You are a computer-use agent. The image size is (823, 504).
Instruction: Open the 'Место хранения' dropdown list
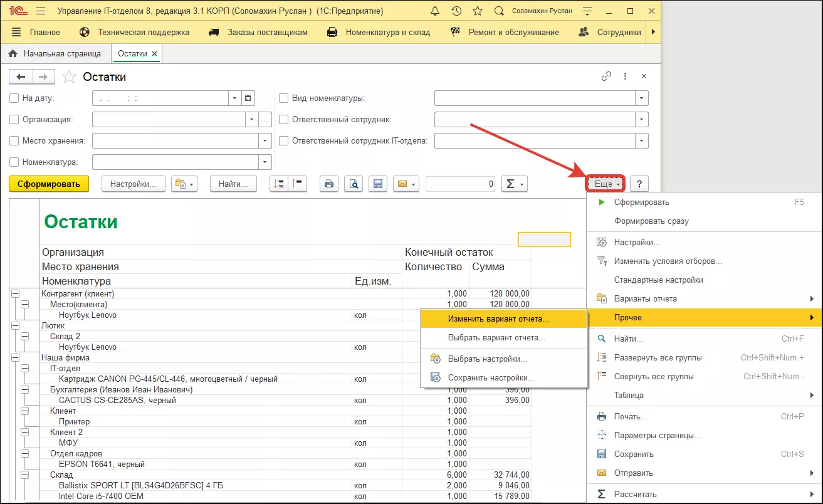[265, 141]
